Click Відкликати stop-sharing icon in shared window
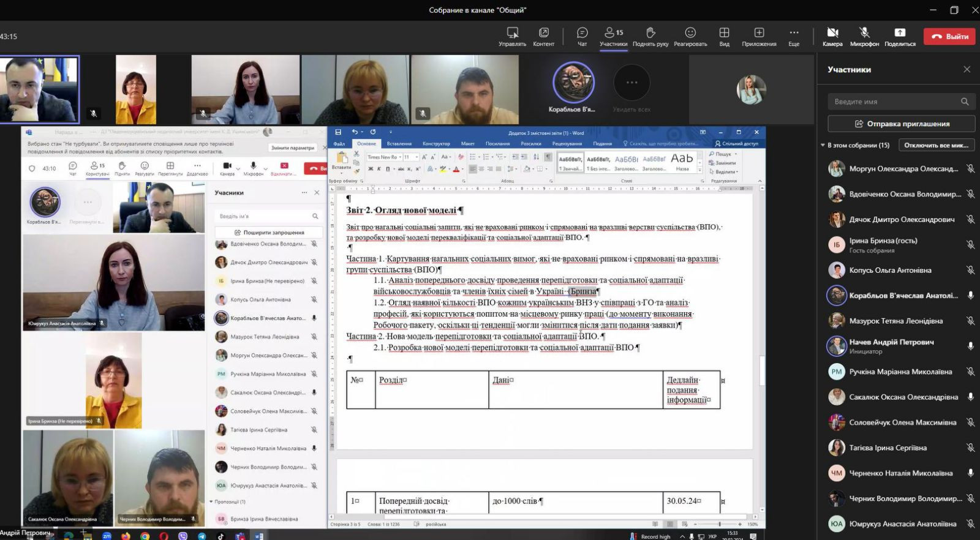The image size is (980, 540). [x=284, y=168]
